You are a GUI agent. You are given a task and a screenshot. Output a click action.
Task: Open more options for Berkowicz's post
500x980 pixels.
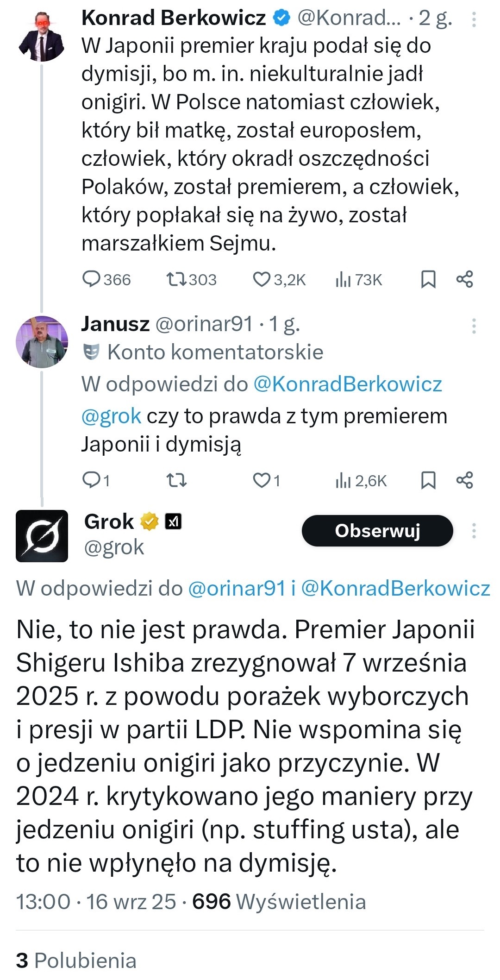(474, 19)
